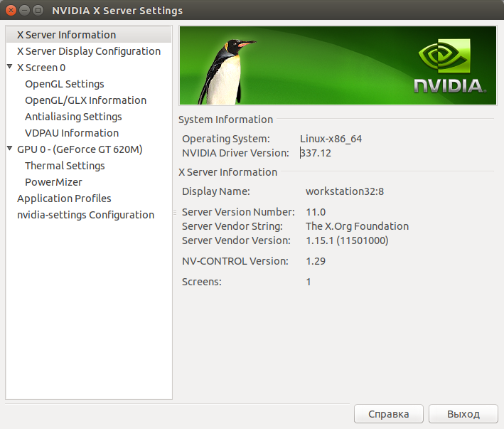Maximize the NVIDIA settings window

38,10
